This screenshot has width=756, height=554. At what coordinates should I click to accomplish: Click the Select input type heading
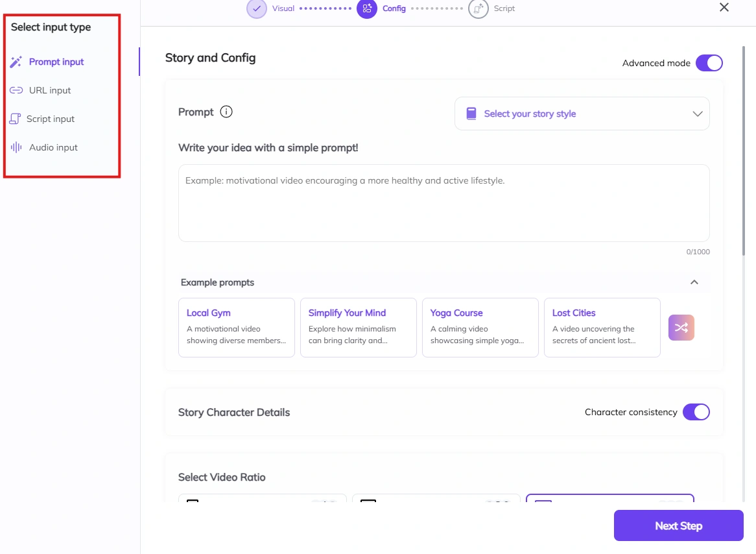[x=51, y=27]
